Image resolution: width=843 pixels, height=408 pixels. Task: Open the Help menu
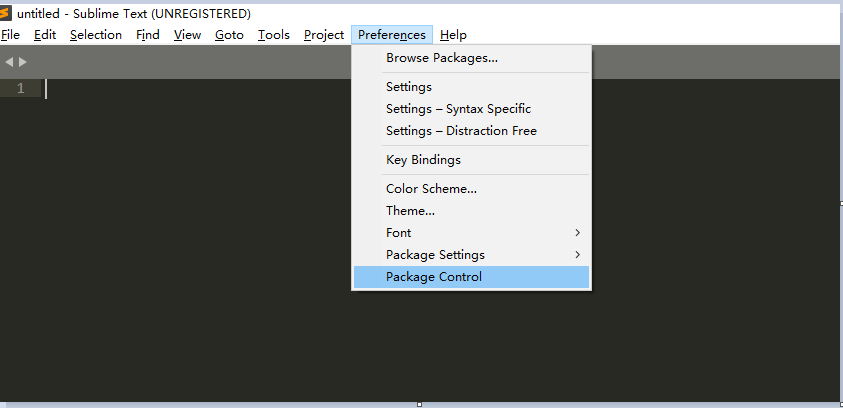click(x=453, y=35)
